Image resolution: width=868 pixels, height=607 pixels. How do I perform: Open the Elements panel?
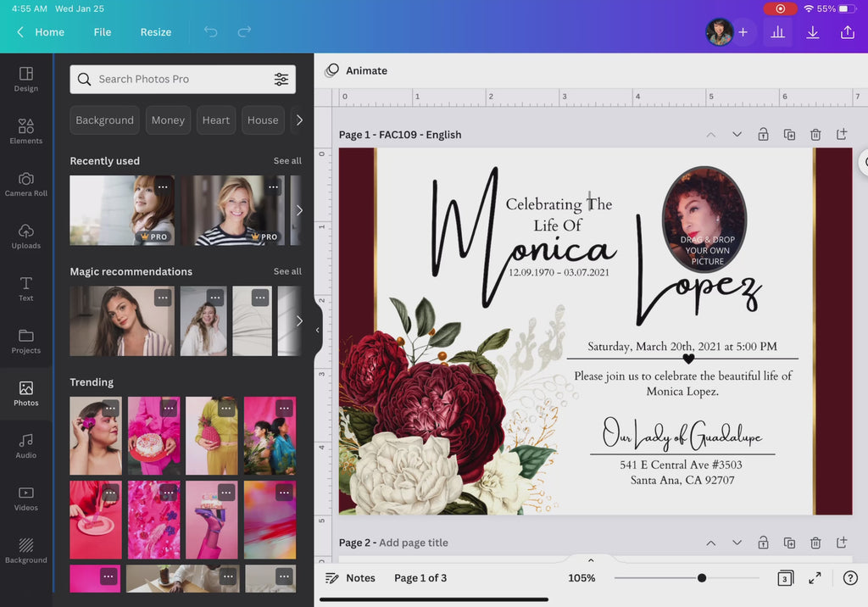click(x=26, y=131)
